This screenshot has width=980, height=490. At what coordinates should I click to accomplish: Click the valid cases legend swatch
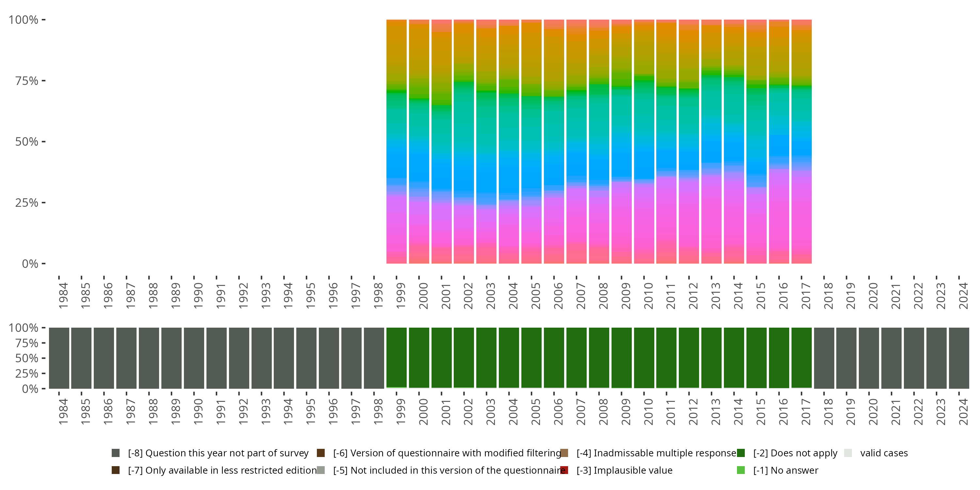pos(848,453)
